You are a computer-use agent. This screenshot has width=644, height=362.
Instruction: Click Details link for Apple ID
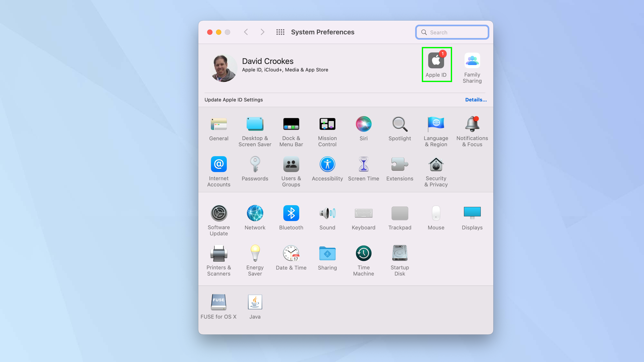[x=476, y=99]
